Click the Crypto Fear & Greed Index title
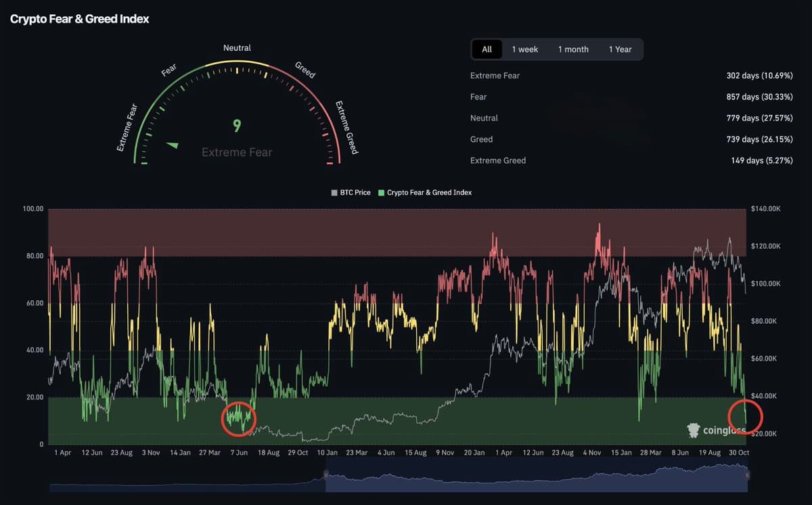The image size is (812, 505). (x=78, y=18)
